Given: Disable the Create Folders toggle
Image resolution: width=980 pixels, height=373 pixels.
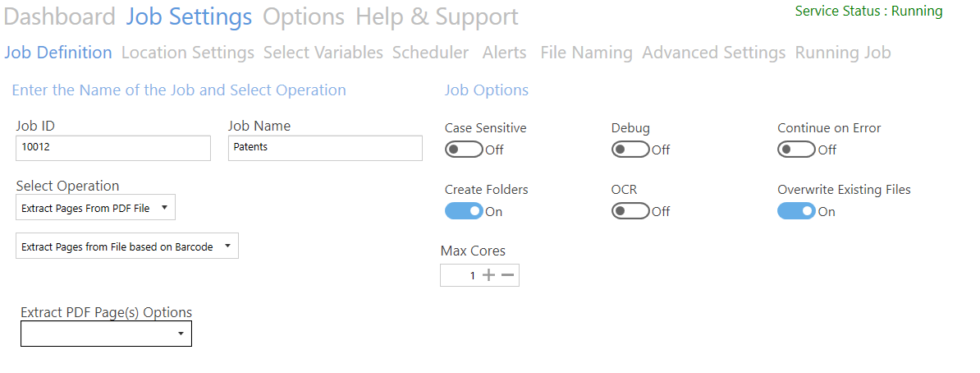Looking at the screenshot, I should pyautogui.click(x=464, y=211).
